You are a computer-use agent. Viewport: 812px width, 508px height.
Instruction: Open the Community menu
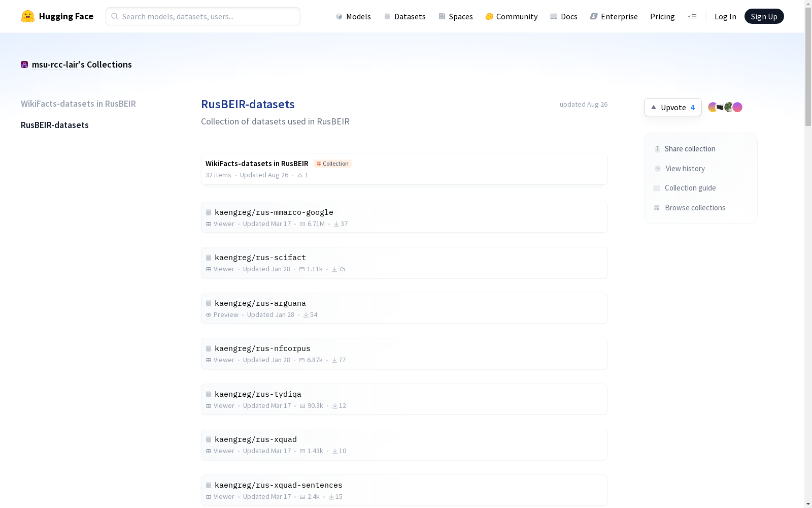pyautogui.click(x=512, y=16)
